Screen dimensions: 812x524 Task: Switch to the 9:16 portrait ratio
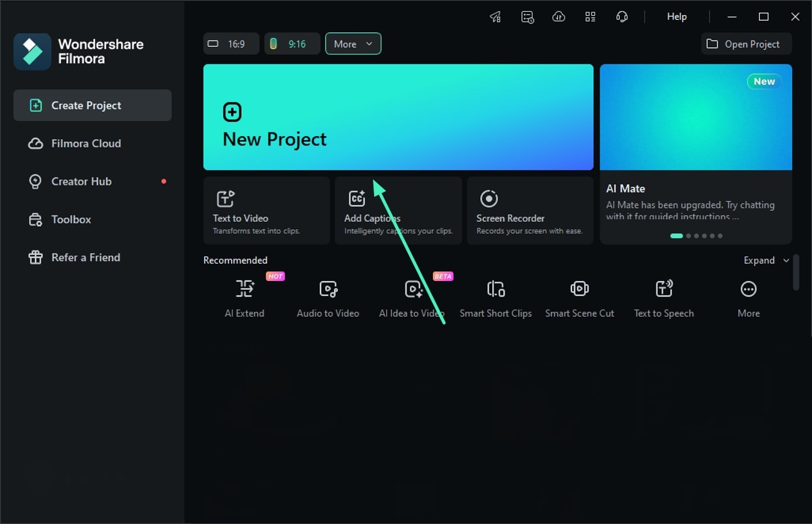(x=292, y=44)
